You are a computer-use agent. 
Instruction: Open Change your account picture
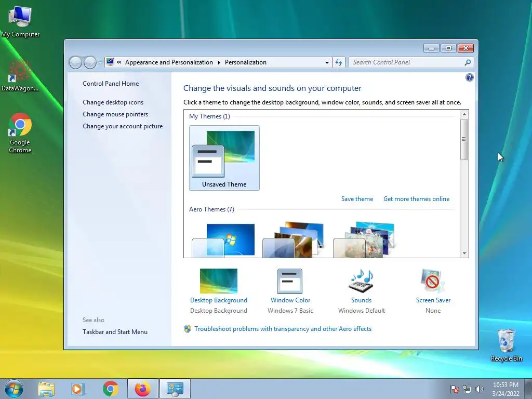(123, 126)
